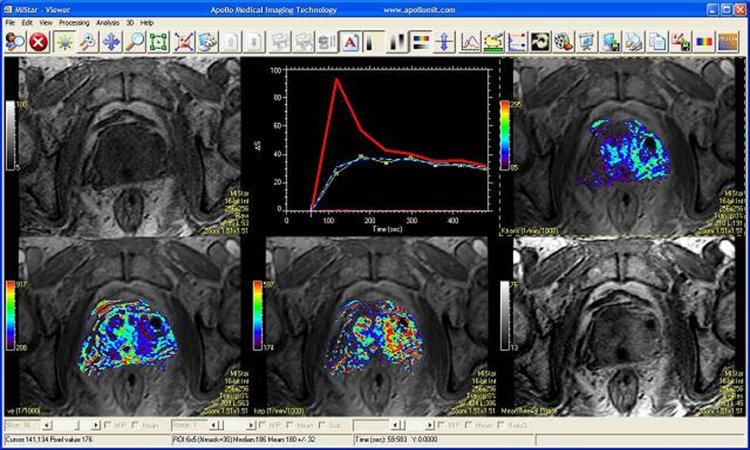Screen dimensions: 750x450
Task: Click the red X cancel icon in toolbar
Action: point(39,41)
